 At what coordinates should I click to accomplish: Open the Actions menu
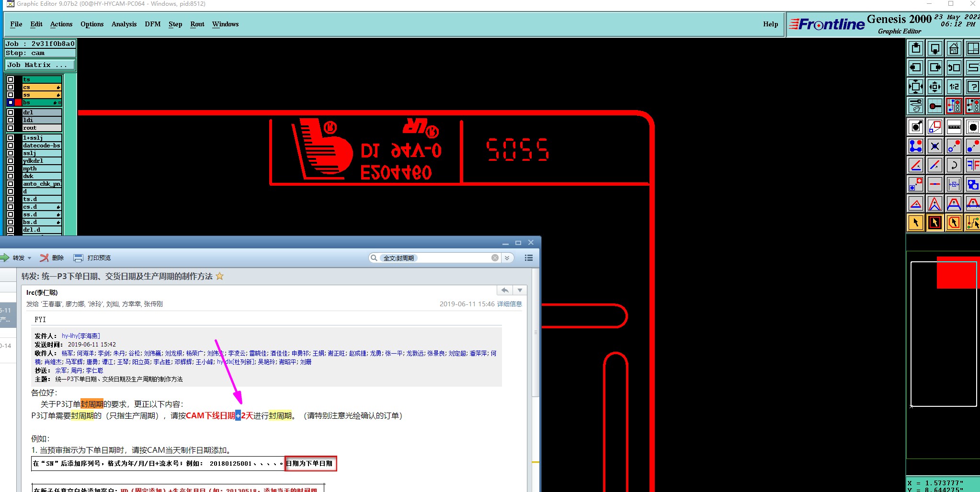point(61,24)
